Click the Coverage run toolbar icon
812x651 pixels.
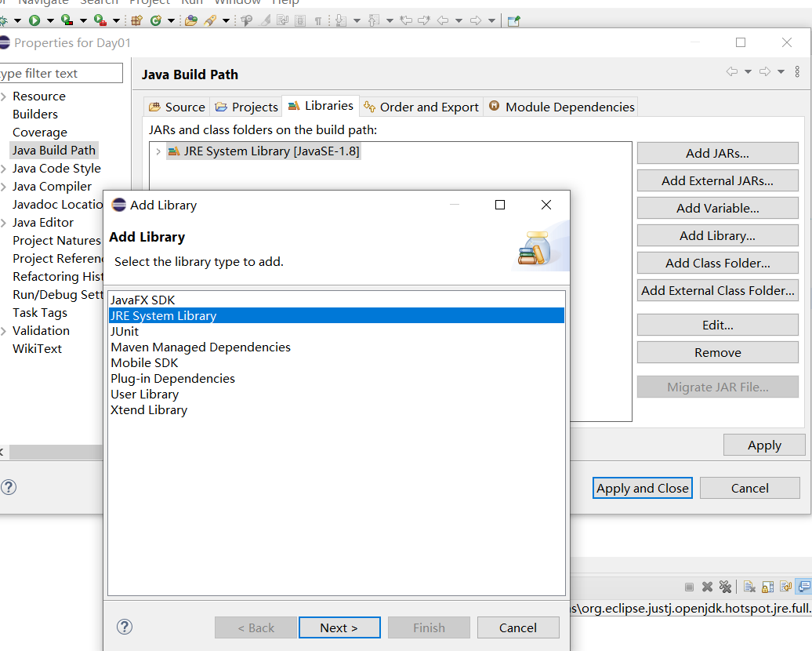tap(67, 20)
